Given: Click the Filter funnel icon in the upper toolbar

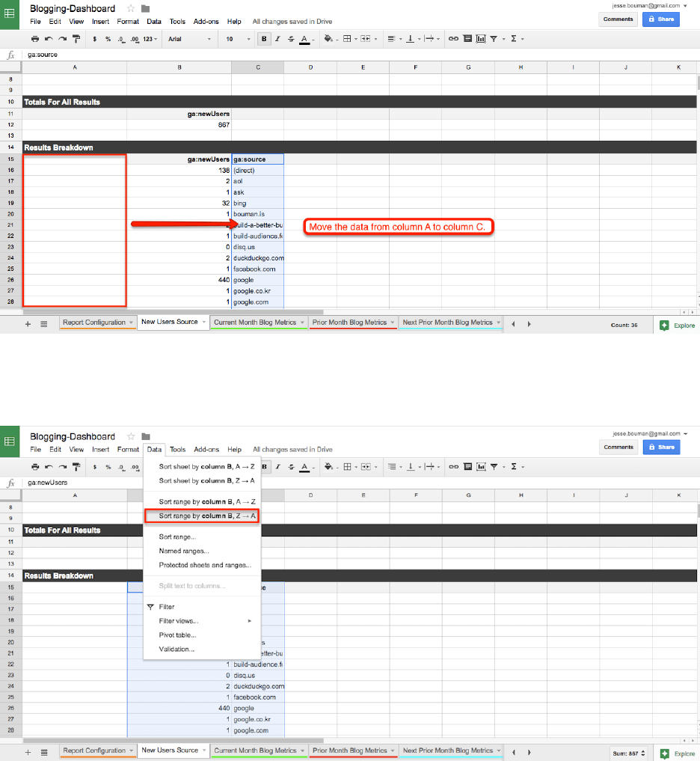Looking at the screenshot, I should point(494,39).
